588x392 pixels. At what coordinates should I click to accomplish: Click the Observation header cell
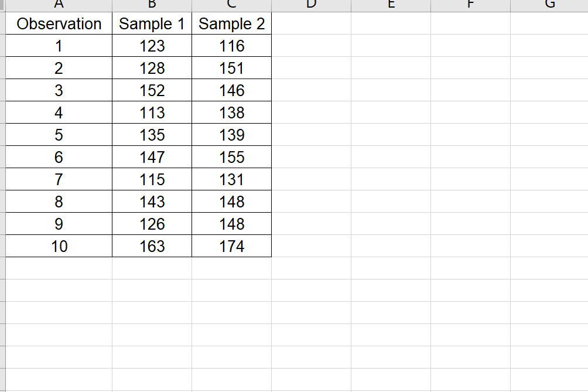click(58, 24)
